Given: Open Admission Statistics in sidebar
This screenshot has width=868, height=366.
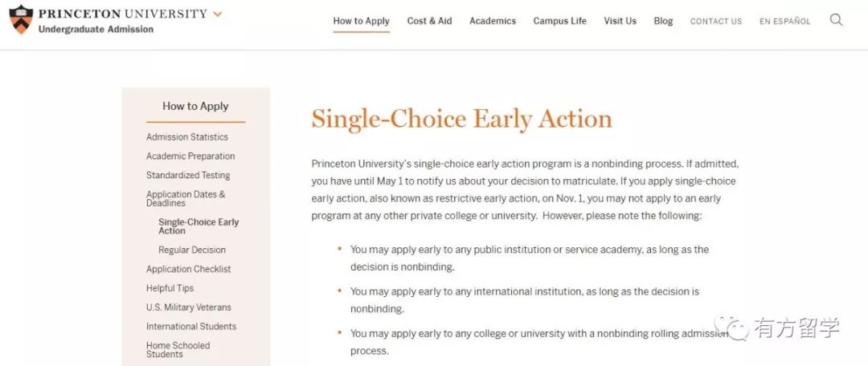Looking at the screenshot, I should point(187,136).
